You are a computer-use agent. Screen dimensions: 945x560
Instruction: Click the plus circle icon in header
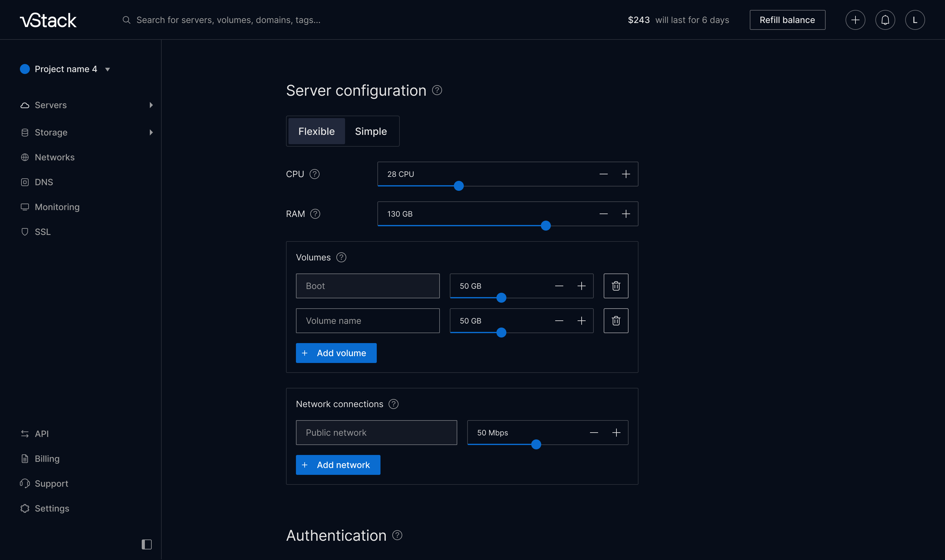855,20
